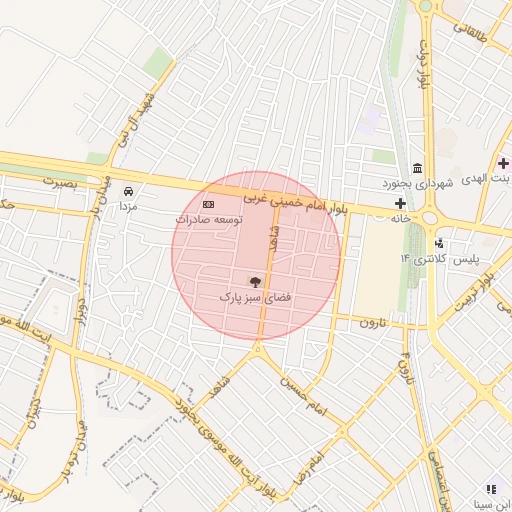Click the بلوار تربیت street label
This screenshot has width=512, height=512.
475,292
